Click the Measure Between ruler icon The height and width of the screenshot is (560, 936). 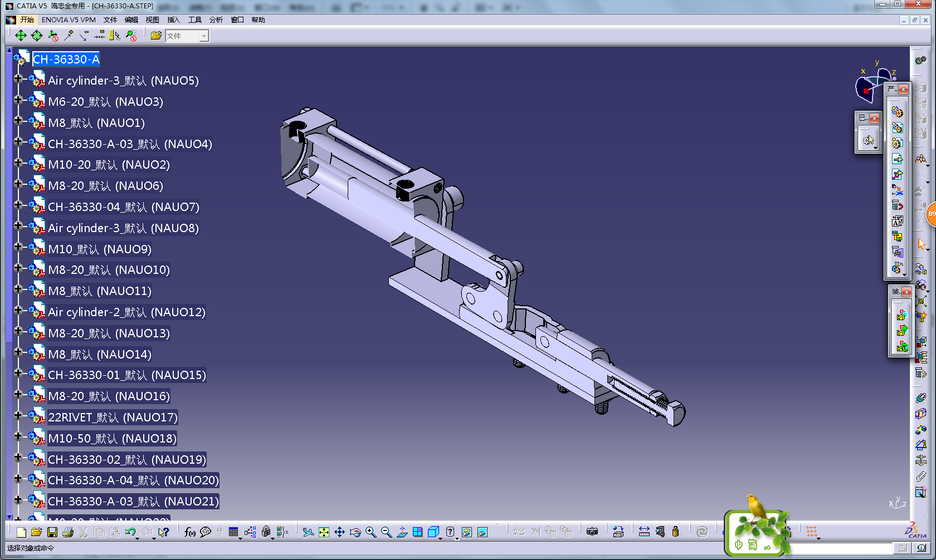pos(644,533)
